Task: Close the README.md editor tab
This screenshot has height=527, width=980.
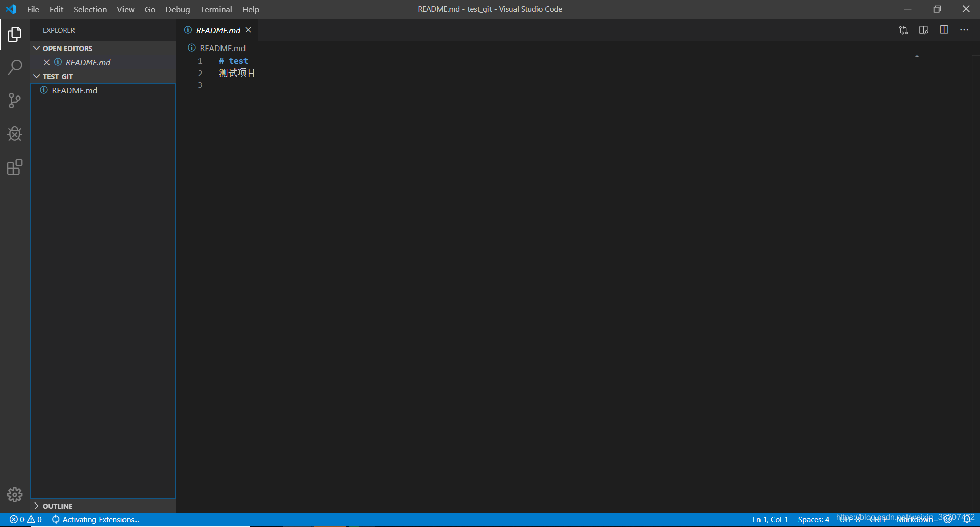Action: (x=248, y=30)
